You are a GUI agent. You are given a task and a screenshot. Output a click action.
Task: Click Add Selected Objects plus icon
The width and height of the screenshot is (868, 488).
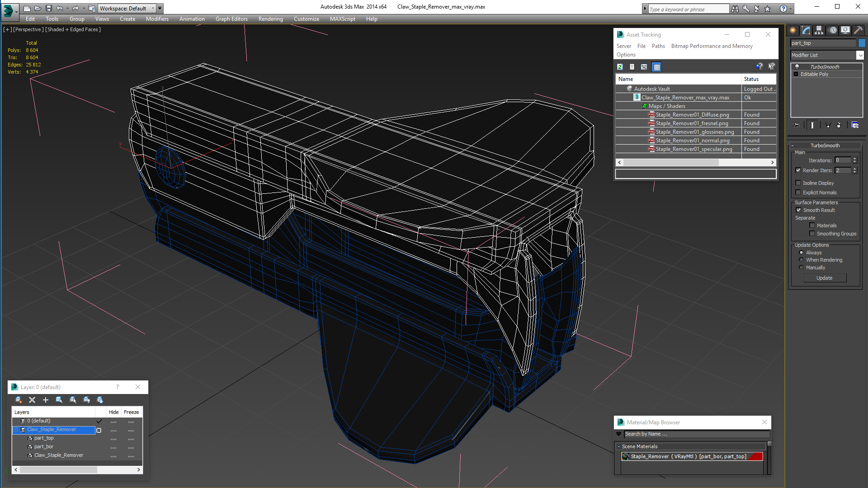[46, 400]
